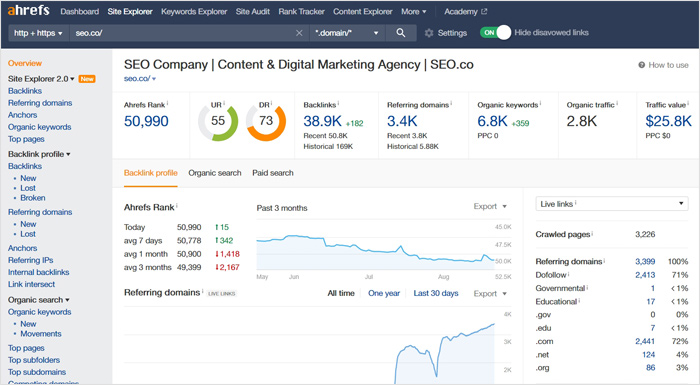Collapse the Organic search sidebar section
Image resolution: width=700 pixels, height=385 pixels.
coord(38,300)
